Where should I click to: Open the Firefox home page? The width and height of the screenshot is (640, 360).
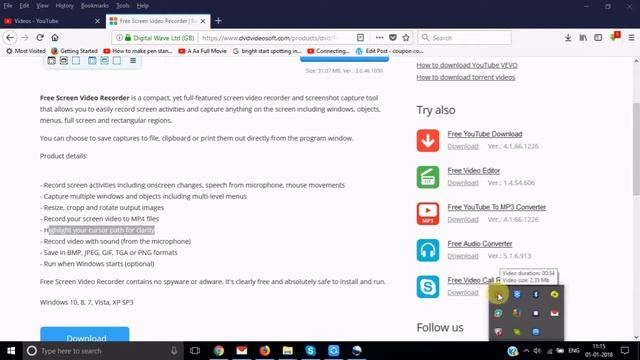55,38
